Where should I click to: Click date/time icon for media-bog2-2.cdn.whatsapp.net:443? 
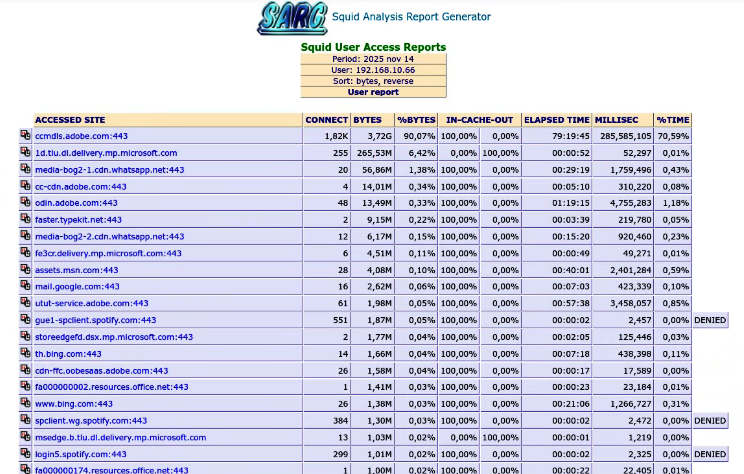pyautogui.click(x=25, y=236)
